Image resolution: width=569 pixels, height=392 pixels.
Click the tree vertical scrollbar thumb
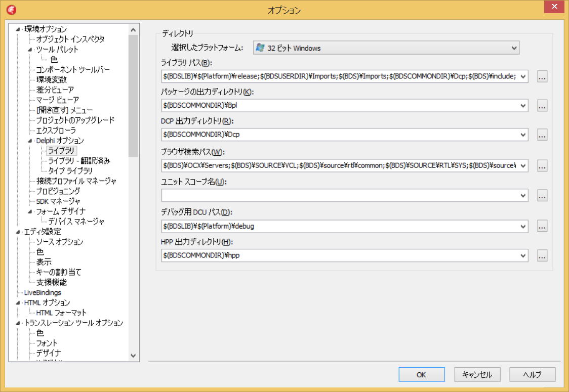(133, 96)
